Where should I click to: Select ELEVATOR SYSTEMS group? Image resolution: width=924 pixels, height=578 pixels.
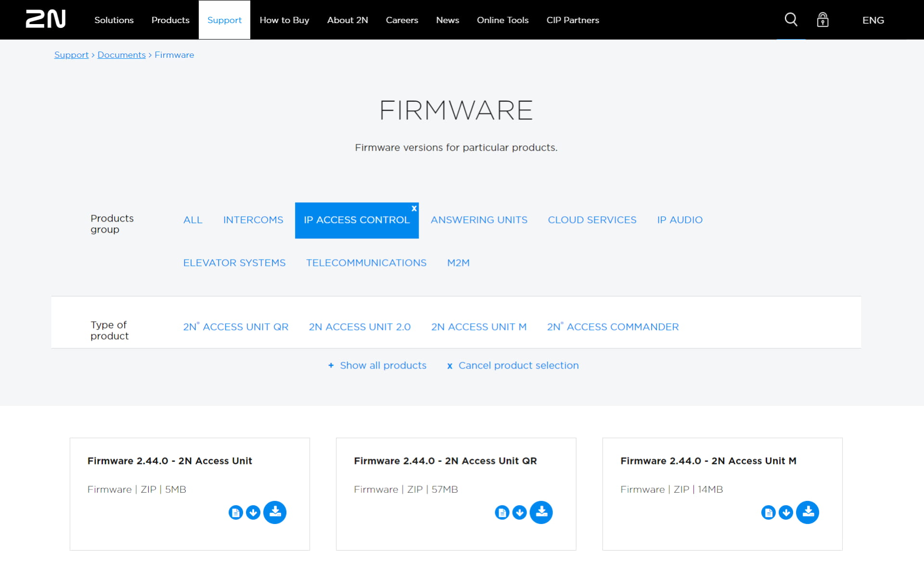(x=234, y=263)
